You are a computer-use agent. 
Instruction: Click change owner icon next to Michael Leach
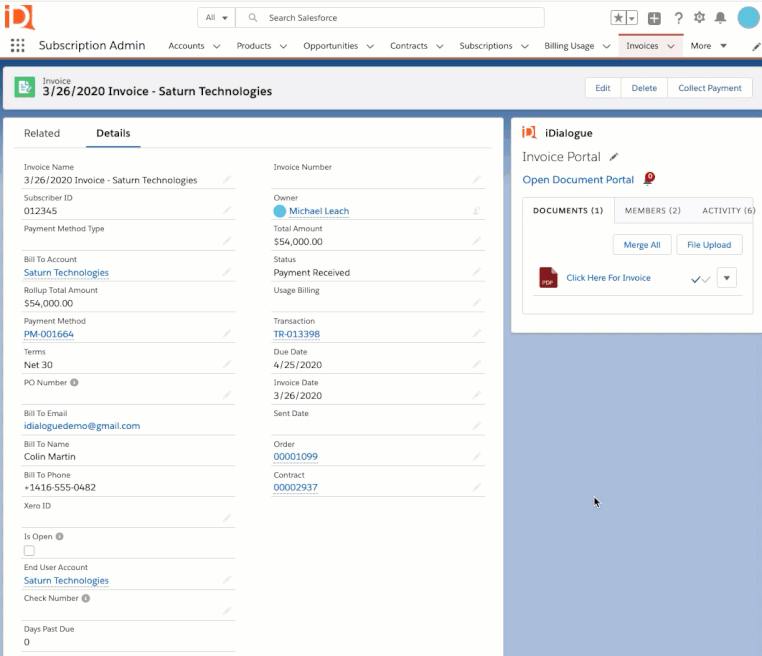(x=477, y=210)
